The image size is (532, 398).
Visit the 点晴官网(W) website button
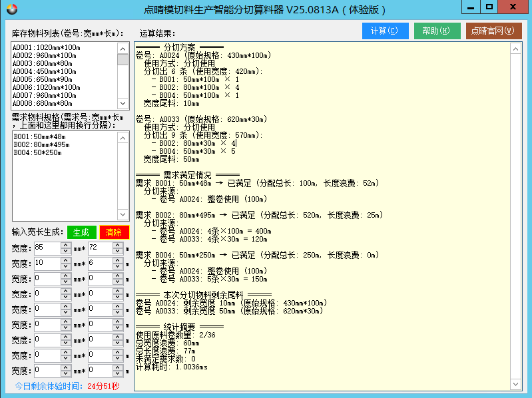(x=493, y=31)
